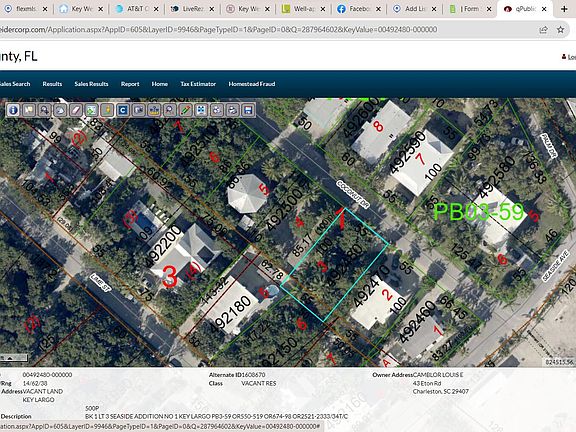Open the Report menu item
The height and width of the screenshot is (432, 576).
point(130,84)
